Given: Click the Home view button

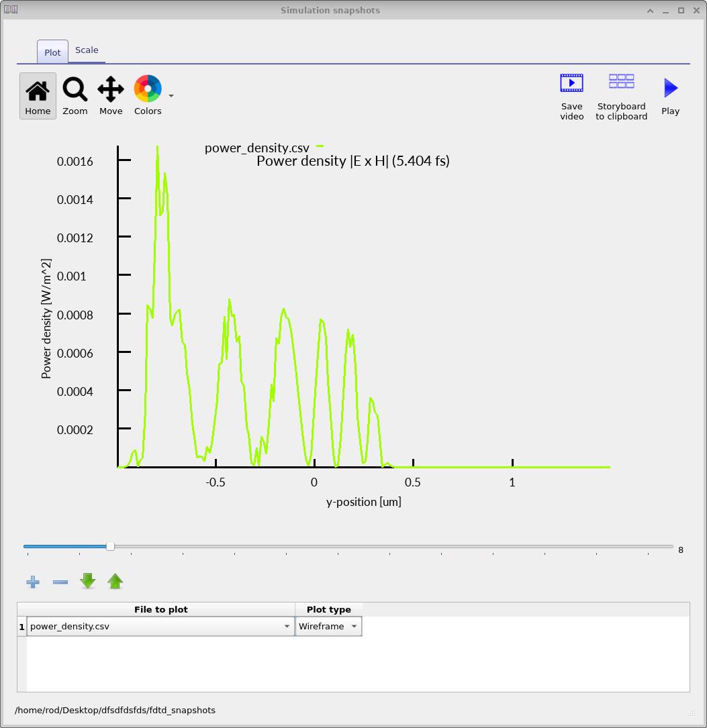Looking at the screenshot, I should (38, 96).
